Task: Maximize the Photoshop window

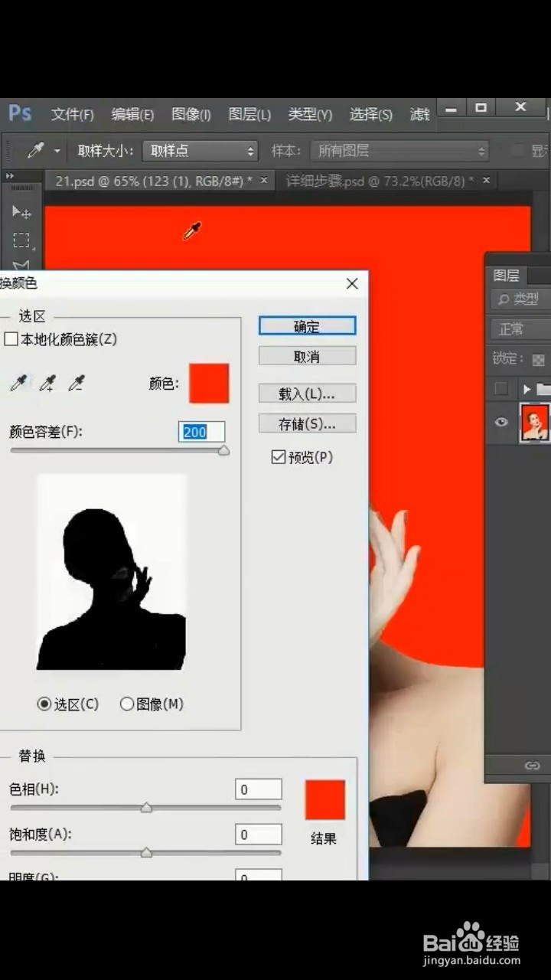Action: [481, 108]
